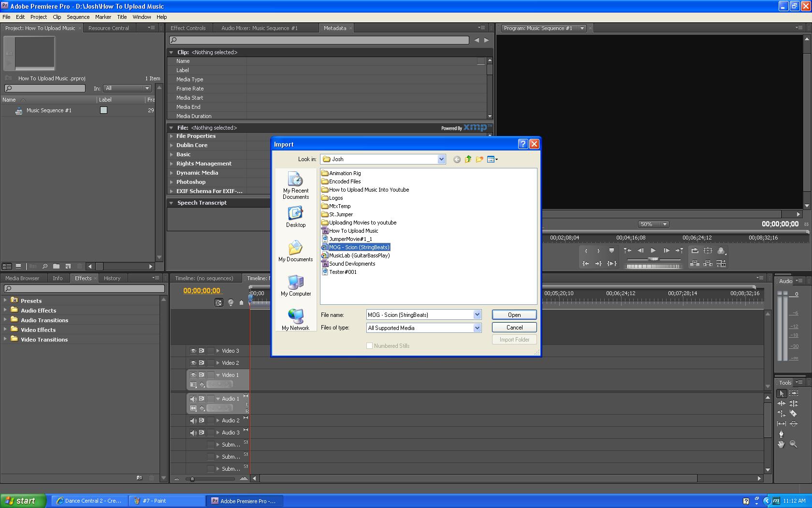This screenshot has width=812, height=508.
Task: Create New Folder in Import dialog
Action: coord(479,159)
